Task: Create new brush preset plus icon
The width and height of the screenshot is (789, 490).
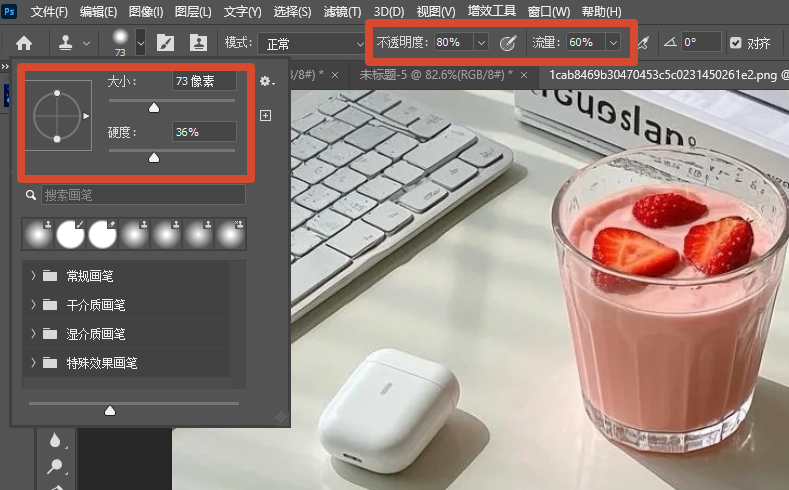Action: point(266,116)
